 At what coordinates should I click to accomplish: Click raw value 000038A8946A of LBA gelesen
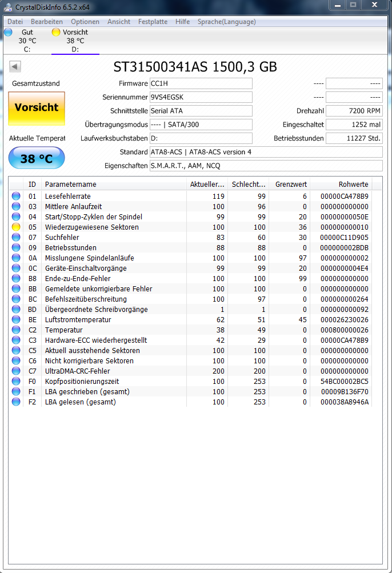pyautogui.click(x=345, y=402)
